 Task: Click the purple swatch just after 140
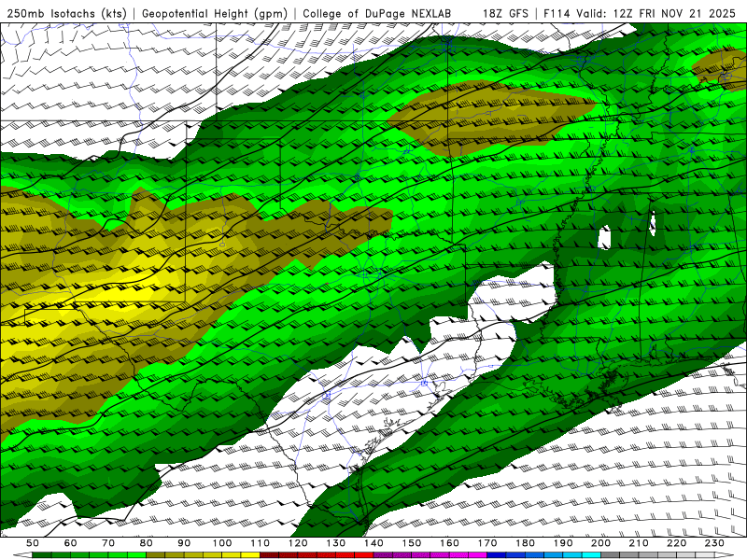(383, 555)
